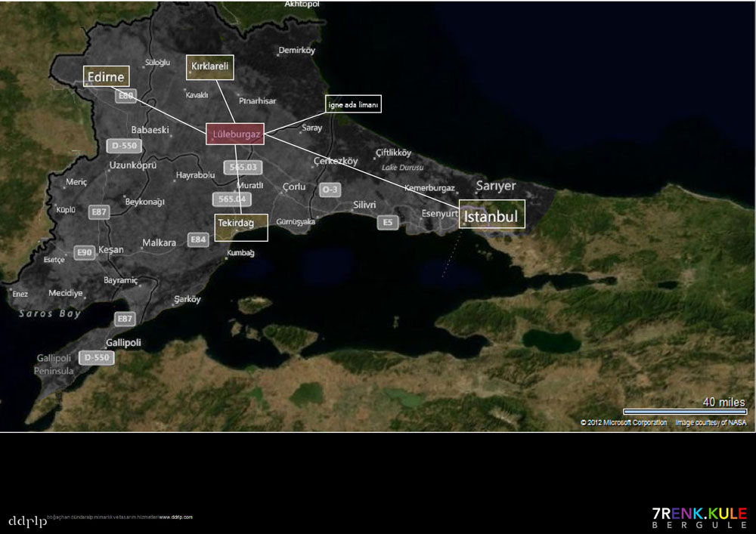Open the www.ddrlp.com link
The width and height of the screenshot is (756, 534).
[175, 517]
